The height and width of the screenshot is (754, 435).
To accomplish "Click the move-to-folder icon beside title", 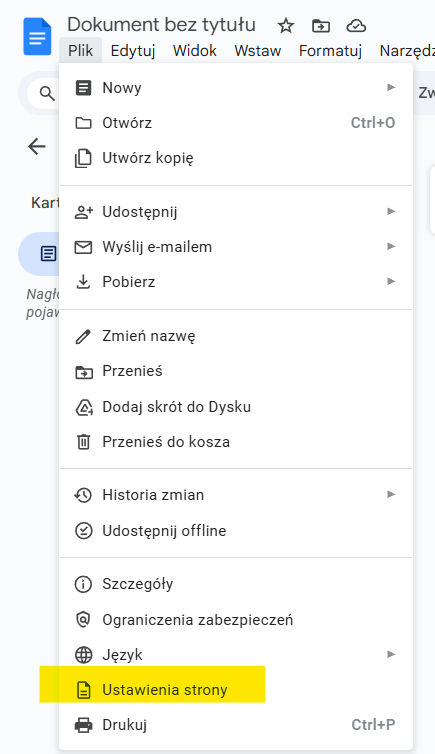I will click(x=321, y=25).
